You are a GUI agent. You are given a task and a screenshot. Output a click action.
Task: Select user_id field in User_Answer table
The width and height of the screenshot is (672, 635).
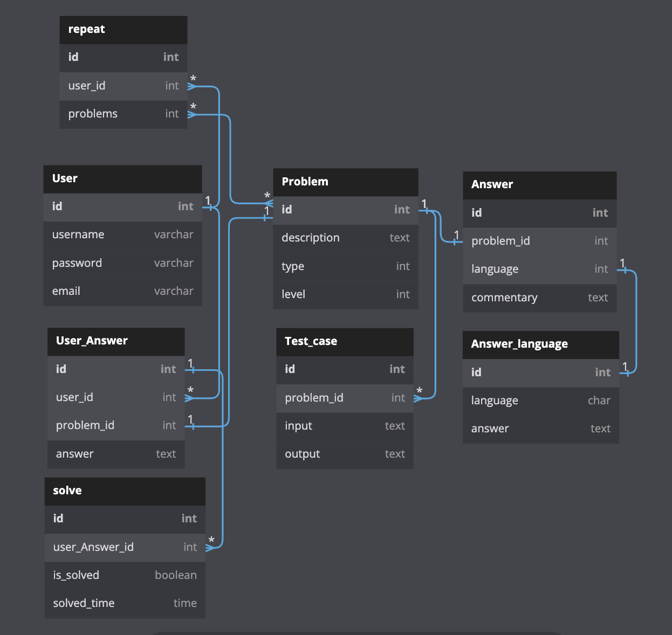pos(116,398)
